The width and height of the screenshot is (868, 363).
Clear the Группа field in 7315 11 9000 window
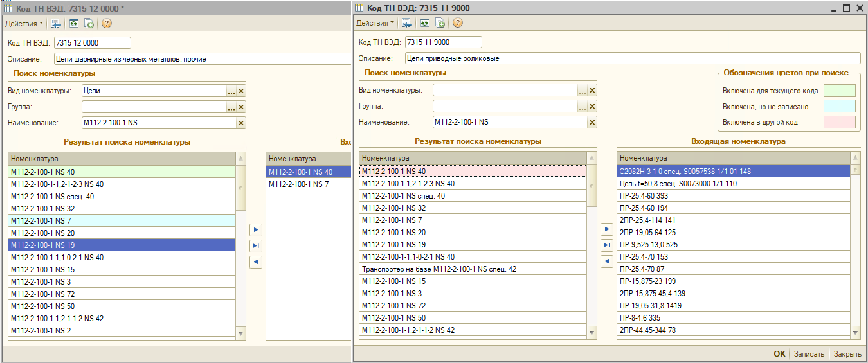click(x=592, y=107)
